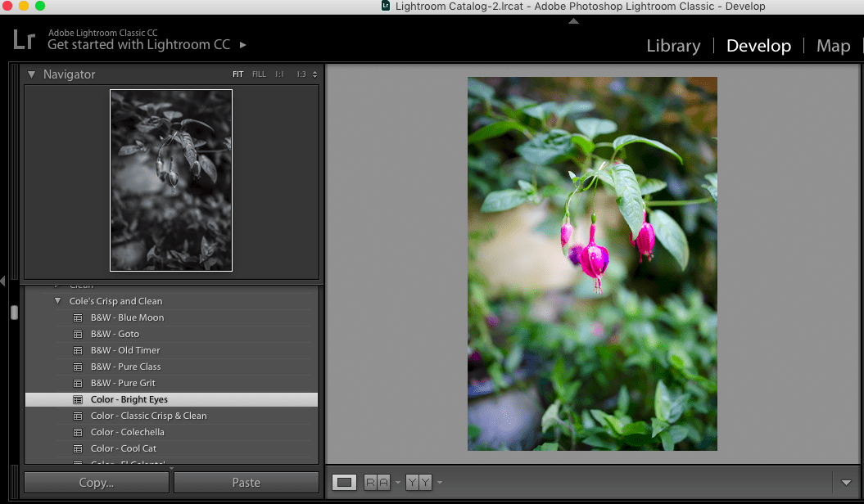
Task: Open reference view mode dropdown arrow
Action: click(398, 483)
